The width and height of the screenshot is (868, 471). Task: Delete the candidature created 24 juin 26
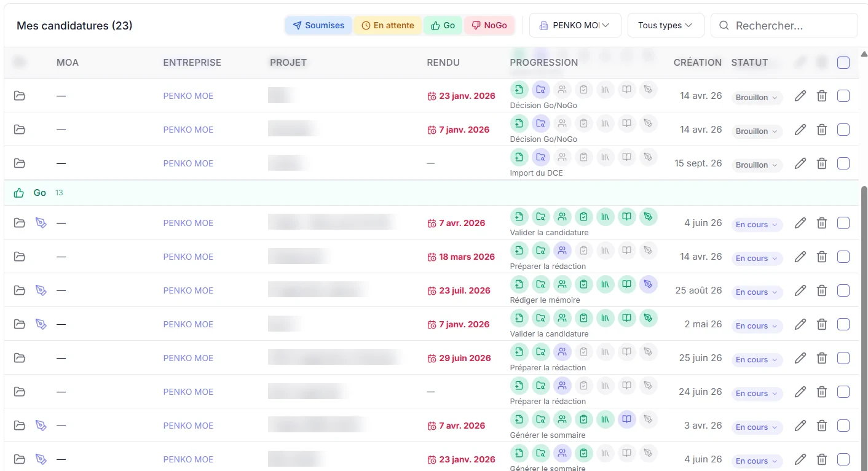[x=822, y=392]
